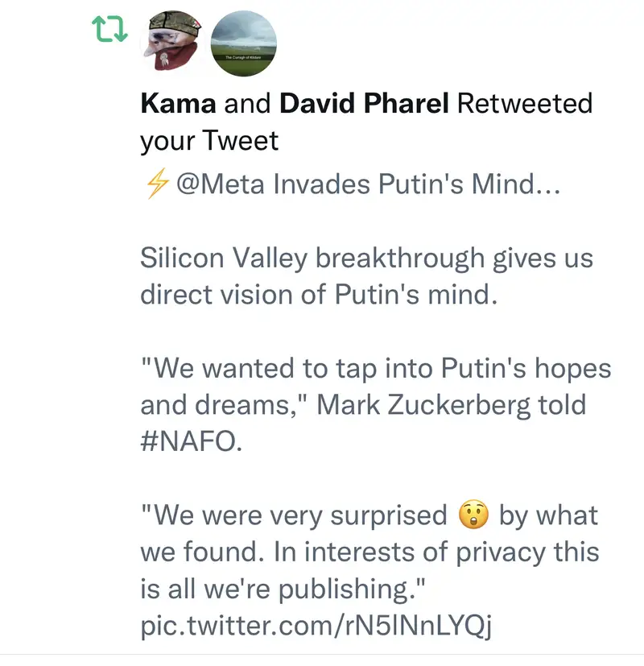Click the surprised face emoji
Image resolution: width=644 pixels, height=666 pixels.
click(x=473, y=515)
